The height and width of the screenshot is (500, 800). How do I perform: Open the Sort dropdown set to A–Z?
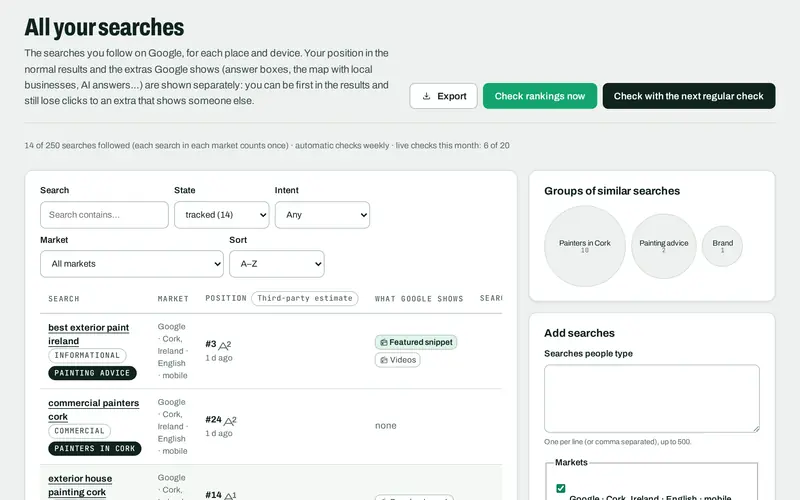click(x=277, y=264)
